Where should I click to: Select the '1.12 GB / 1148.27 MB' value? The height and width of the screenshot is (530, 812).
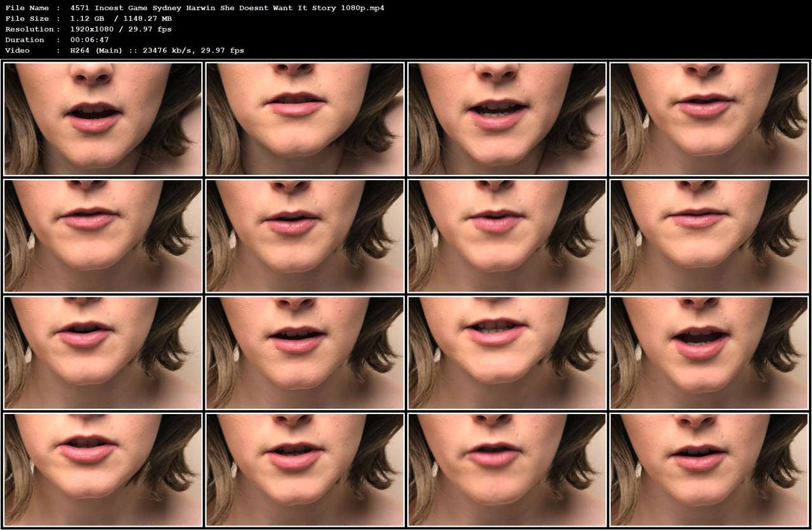click(121, 18)
